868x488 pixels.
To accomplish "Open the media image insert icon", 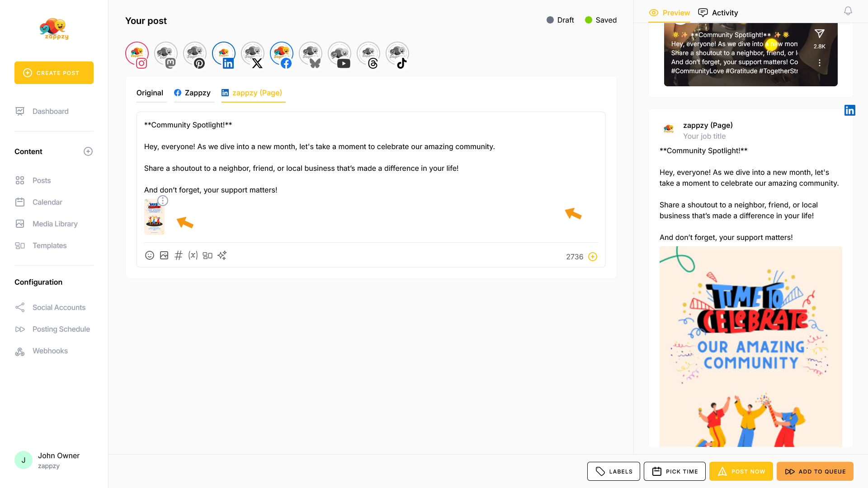I will [x=164, y=255].
